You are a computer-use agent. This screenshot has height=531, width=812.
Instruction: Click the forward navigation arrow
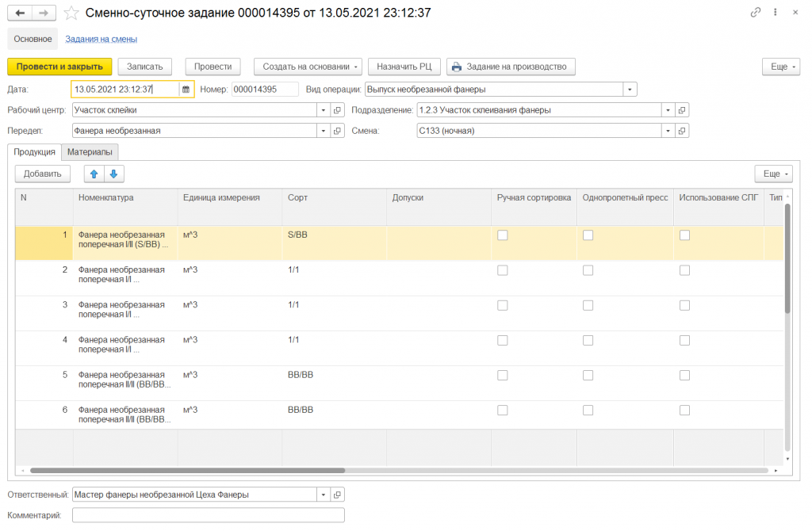pos(44,13)
